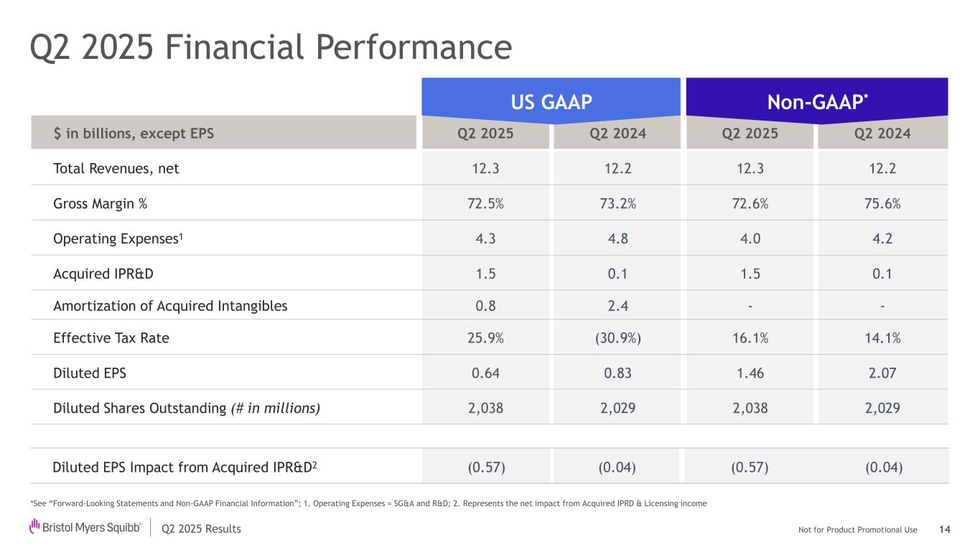The image size is (980, 550).
Task: Select the US GAAP header tab
Action: [551, 102]
